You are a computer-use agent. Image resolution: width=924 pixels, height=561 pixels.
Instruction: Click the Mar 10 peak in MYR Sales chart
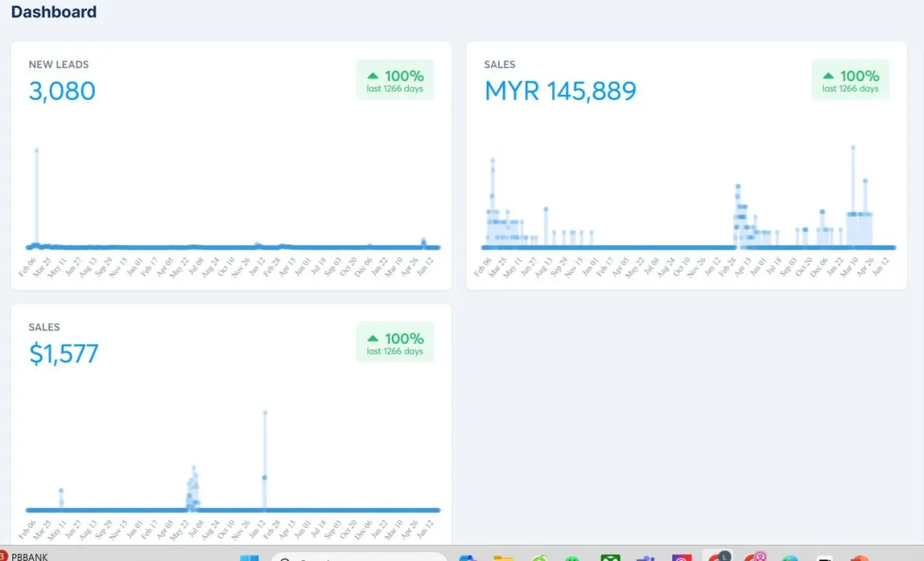point(852,146)
